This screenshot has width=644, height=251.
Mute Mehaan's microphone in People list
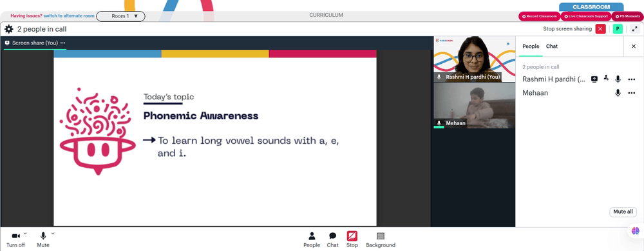pos(618,93)
